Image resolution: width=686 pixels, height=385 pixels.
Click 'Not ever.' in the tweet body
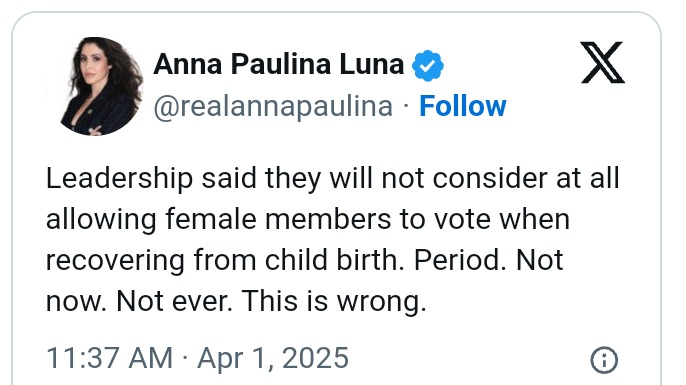pos(174,301)
